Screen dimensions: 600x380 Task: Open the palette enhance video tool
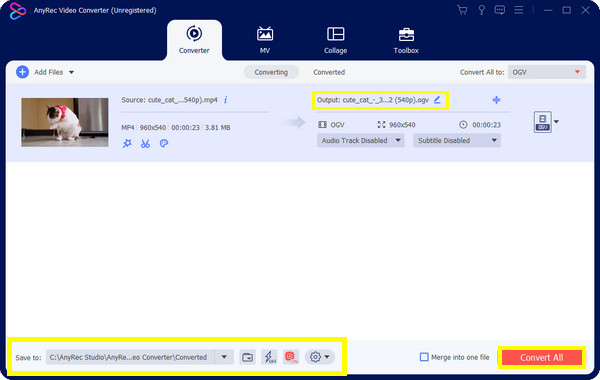164,144
